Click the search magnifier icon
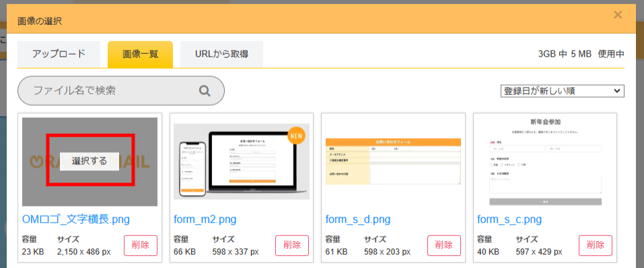This screenshot has width=644, height=268. [205, 91]
